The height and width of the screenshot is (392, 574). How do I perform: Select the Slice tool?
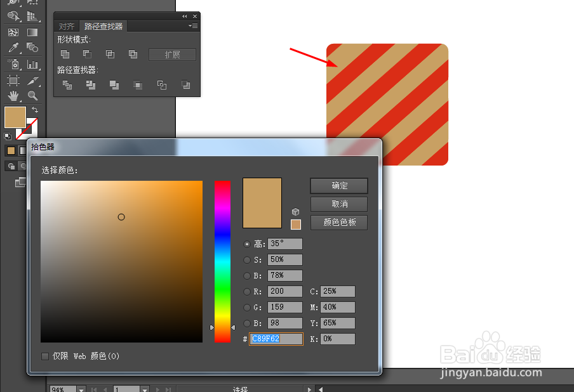[x=32, y=80]
